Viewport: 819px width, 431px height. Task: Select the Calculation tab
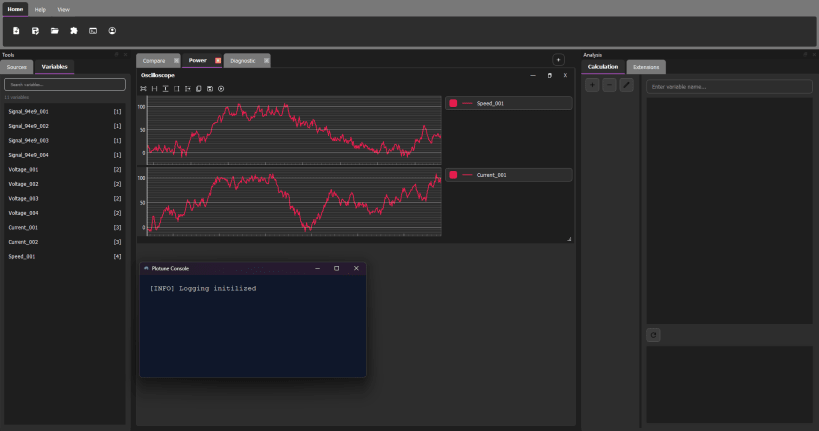pyautogui.click(x=603, y=67)
